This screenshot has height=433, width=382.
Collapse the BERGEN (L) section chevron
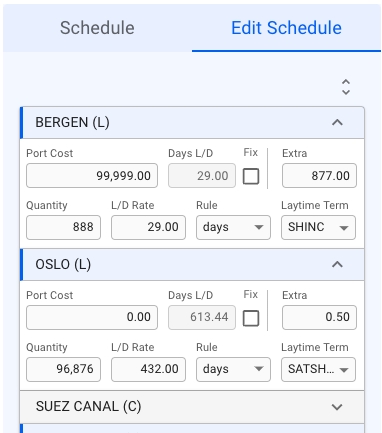click(x=337, y=122)
